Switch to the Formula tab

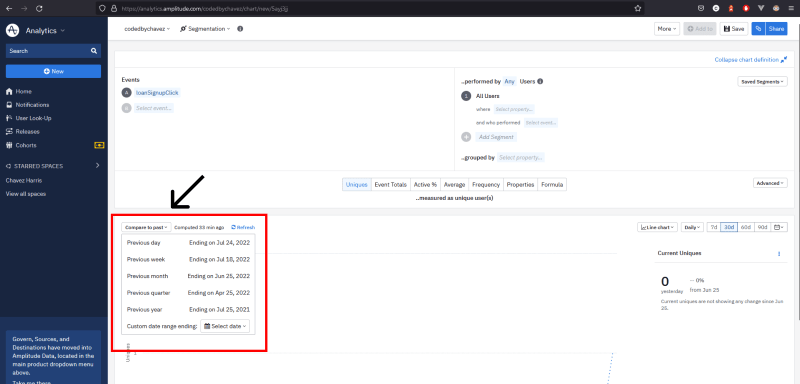[x=552, y=185]
